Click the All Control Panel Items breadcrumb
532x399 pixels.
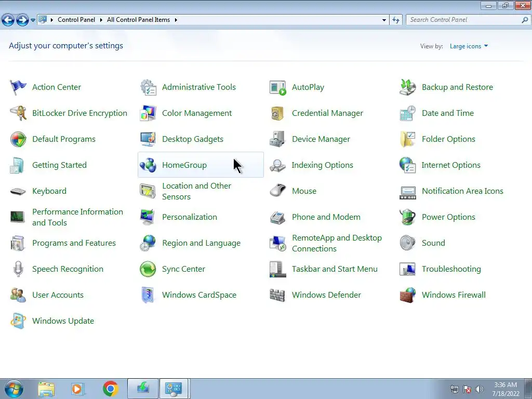coord(138,20)
